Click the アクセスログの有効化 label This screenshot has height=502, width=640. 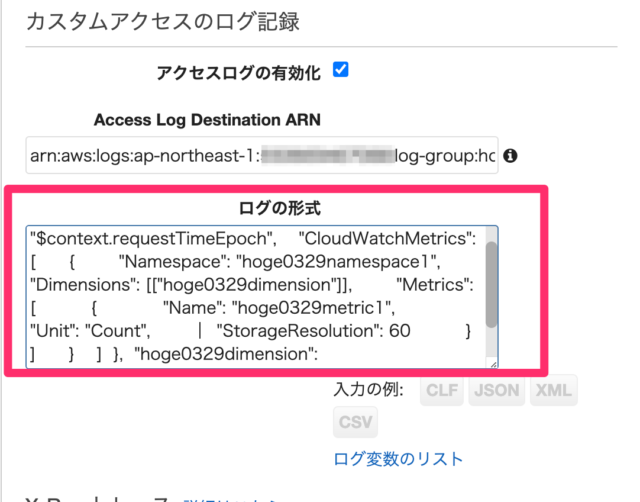[239, 73]
